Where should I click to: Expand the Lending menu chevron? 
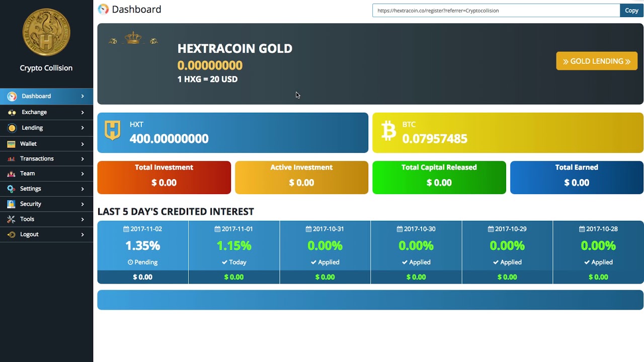coord(83,128)
